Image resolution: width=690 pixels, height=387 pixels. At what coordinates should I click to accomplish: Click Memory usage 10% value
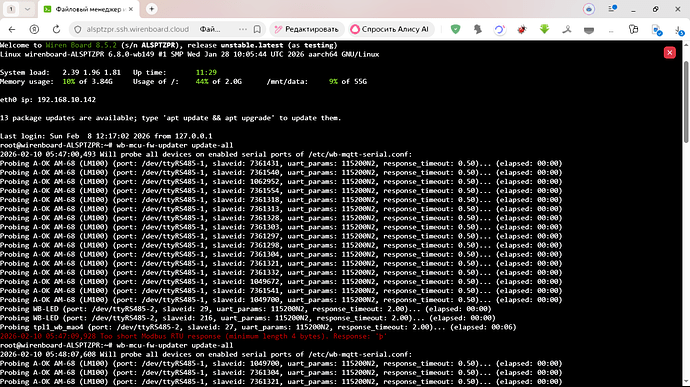[68, 81]
